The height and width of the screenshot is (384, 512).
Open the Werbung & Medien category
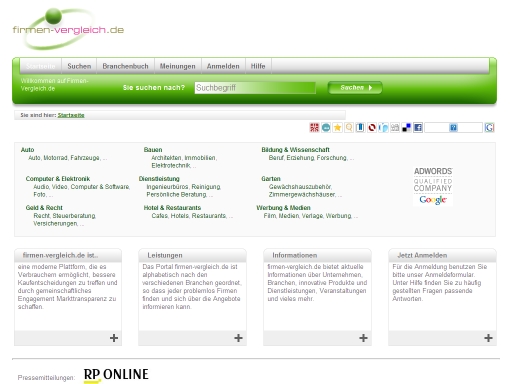[x=283, y=208]
